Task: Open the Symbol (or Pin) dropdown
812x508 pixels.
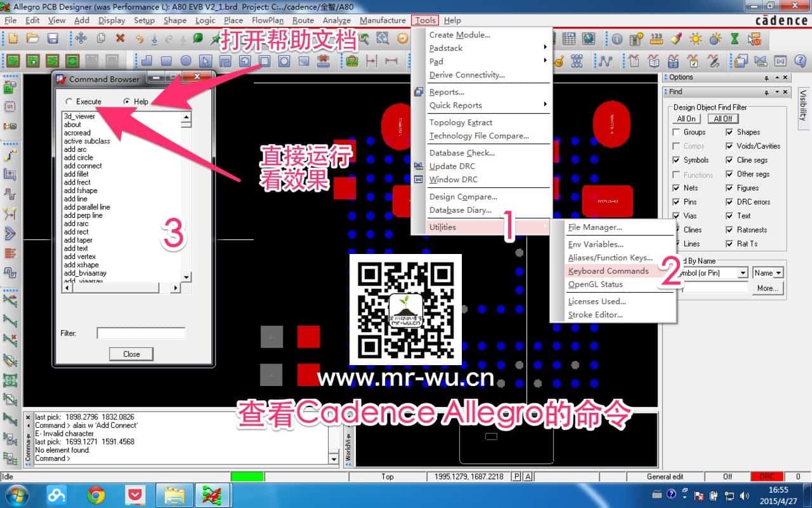Action: [x=743, y=273]
